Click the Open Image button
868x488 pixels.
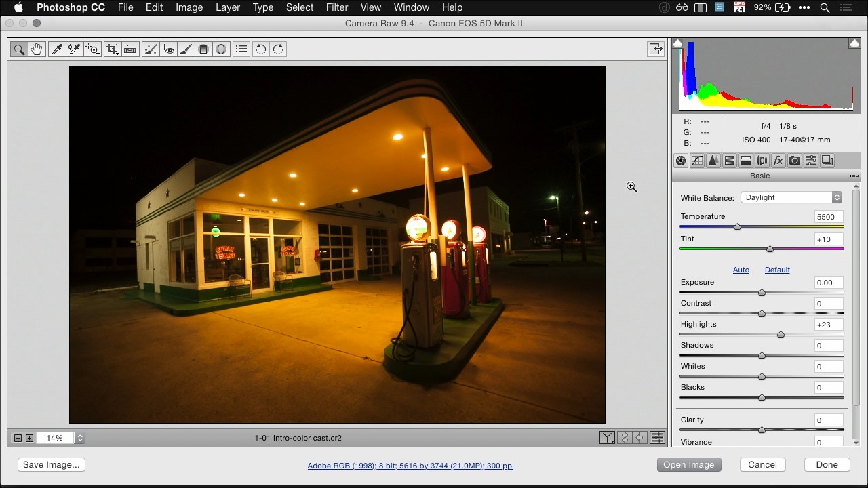coord(688,464)
